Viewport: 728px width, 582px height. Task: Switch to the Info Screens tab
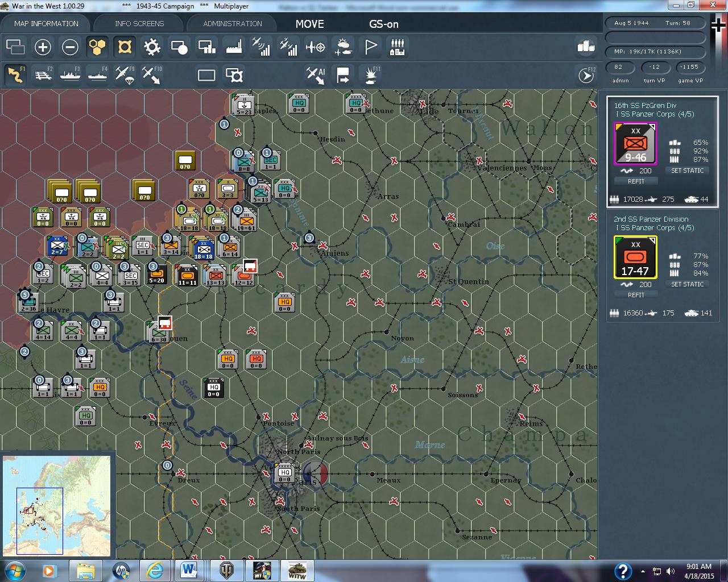click(x=139, y=23)
